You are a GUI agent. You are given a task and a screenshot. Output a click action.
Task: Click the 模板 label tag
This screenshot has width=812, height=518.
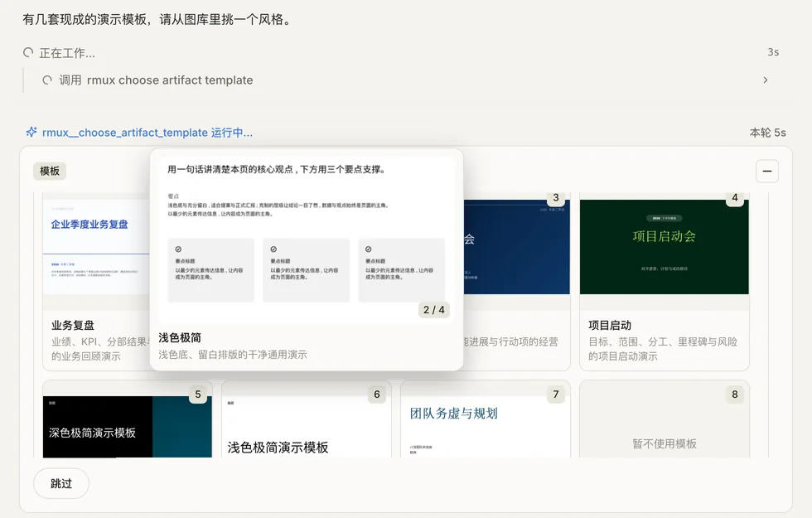coord(50,171)
